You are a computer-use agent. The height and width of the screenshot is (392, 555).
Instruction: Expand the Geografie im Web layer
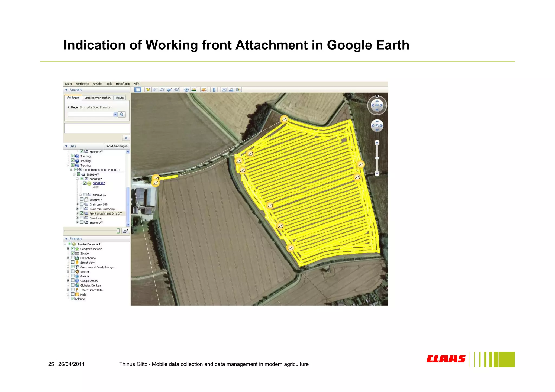[68, 248]
